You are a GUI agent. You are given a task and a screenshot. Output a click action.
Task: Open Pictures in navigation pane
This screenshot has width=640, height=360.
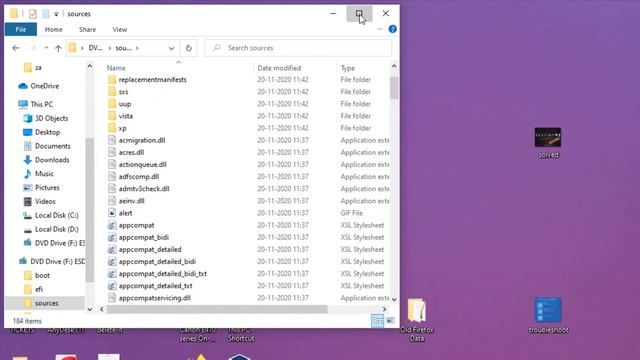pyautogui.click(x=47, y=188)
